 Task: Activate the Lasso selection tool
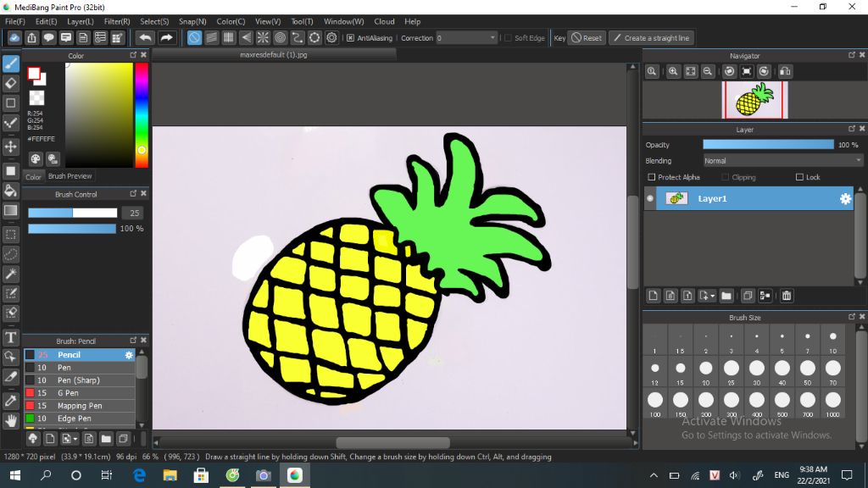(10, 254)
